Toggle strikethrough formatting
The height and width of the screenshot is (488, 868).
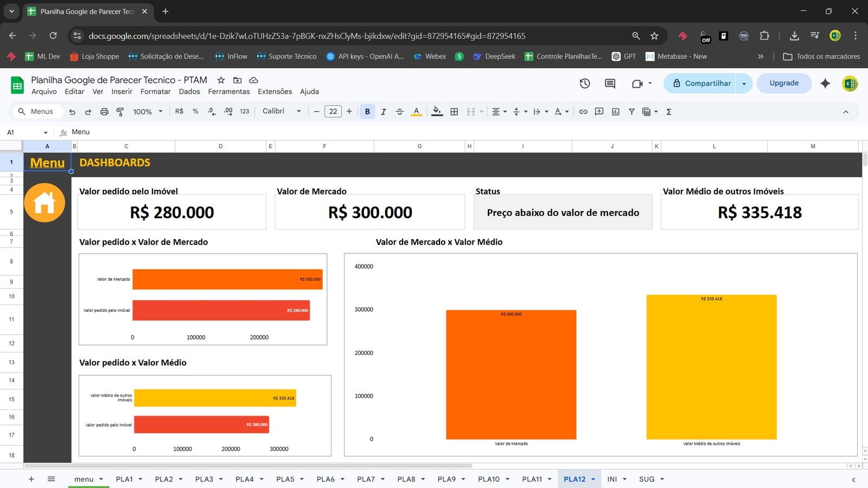(400, 111)
